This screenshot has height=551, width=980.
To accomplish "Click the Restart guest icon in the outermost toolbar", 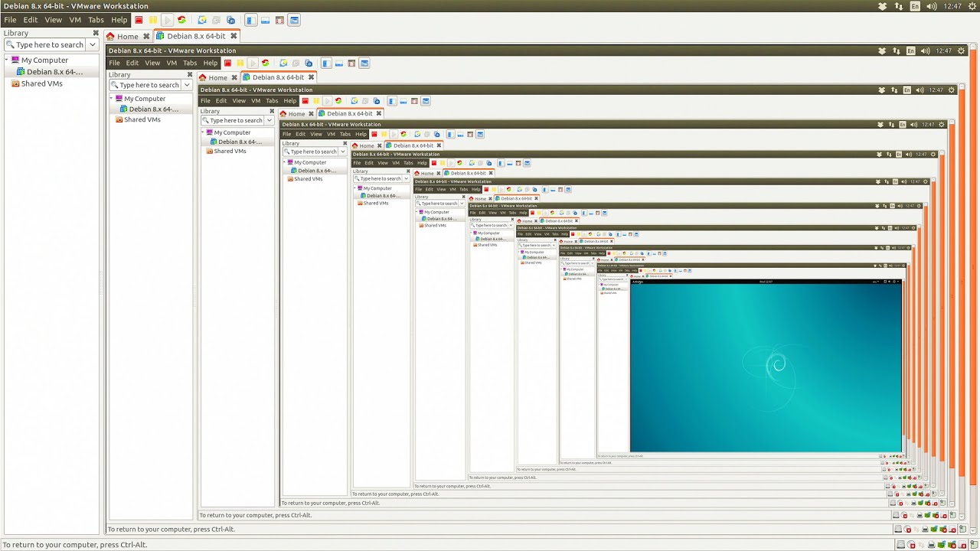I will (x=181, y=20).
